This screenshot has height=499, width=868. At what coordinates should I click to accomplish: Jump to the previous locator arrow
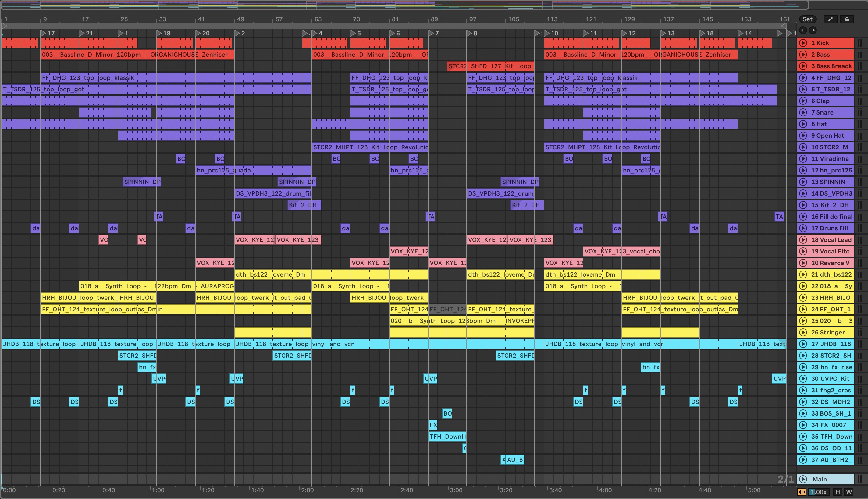coord(803,30)
